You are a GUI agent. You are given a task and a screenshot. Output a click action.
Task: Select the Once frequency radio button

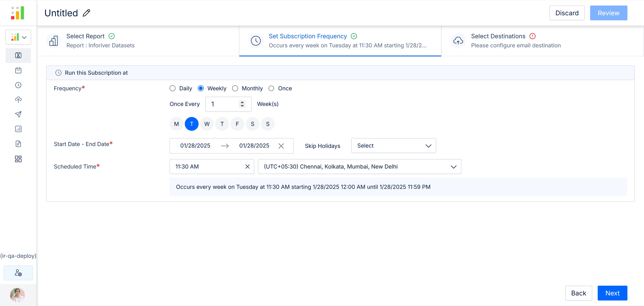(271, 88)
